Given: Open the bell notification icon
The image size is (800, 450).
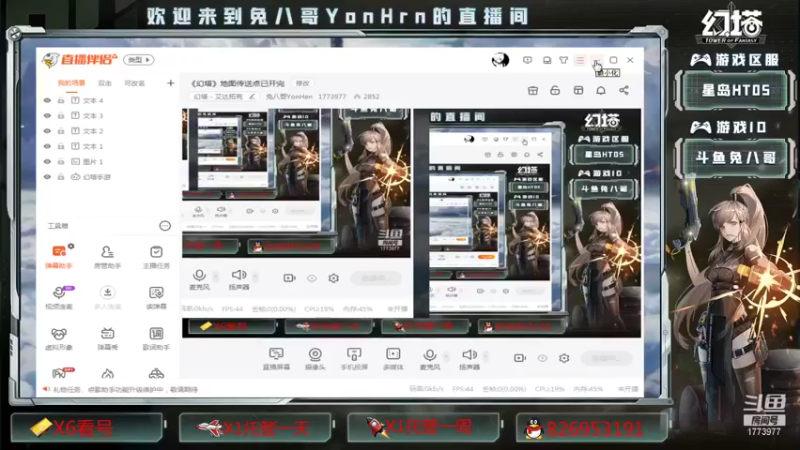Looking at the screenshot, I should (x=601, y=90).
